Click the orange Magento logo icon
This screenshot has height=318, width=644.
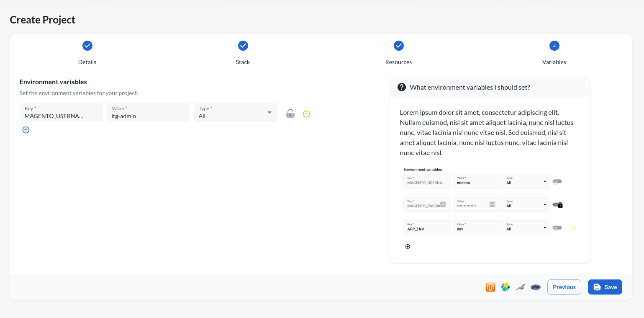pyautogui.click(x=490, y=287)
